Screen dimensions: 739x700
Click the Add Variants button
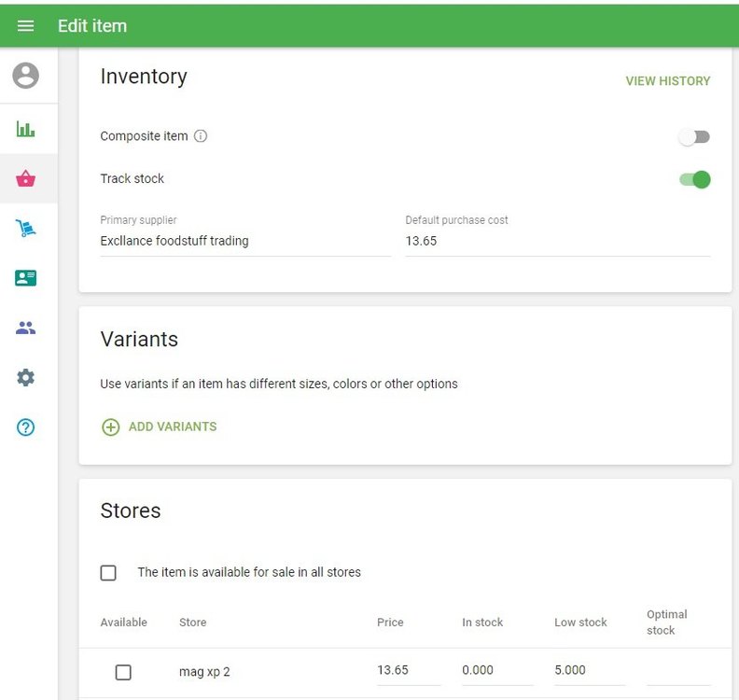point(159,427)
